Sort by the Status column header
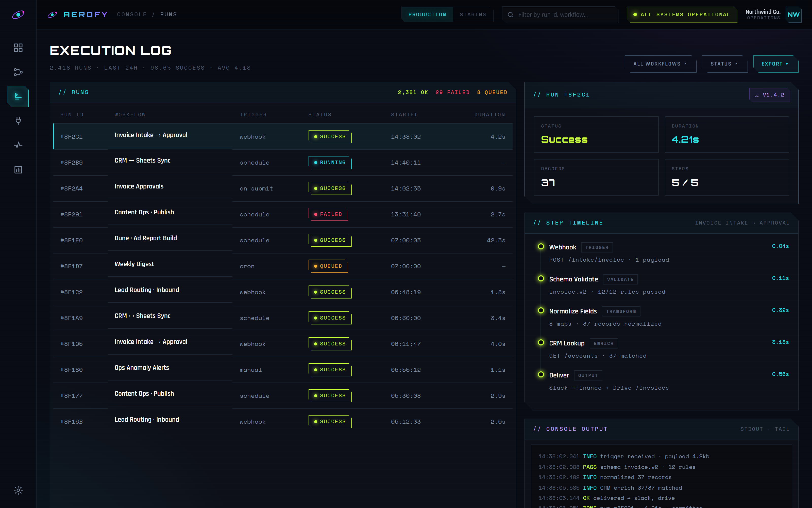The image size is (812, 508). pyautogui.click(x=320, y=115)
